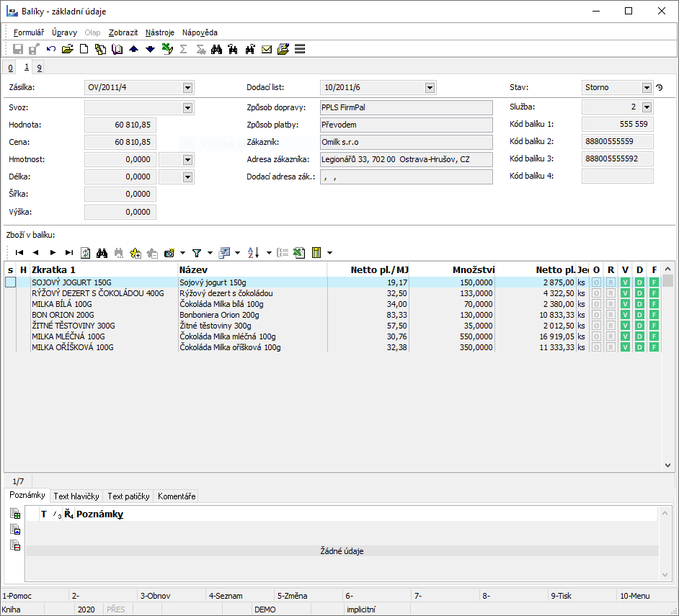
Task: Open the Nástroje menu
Action: pos(159,32)
